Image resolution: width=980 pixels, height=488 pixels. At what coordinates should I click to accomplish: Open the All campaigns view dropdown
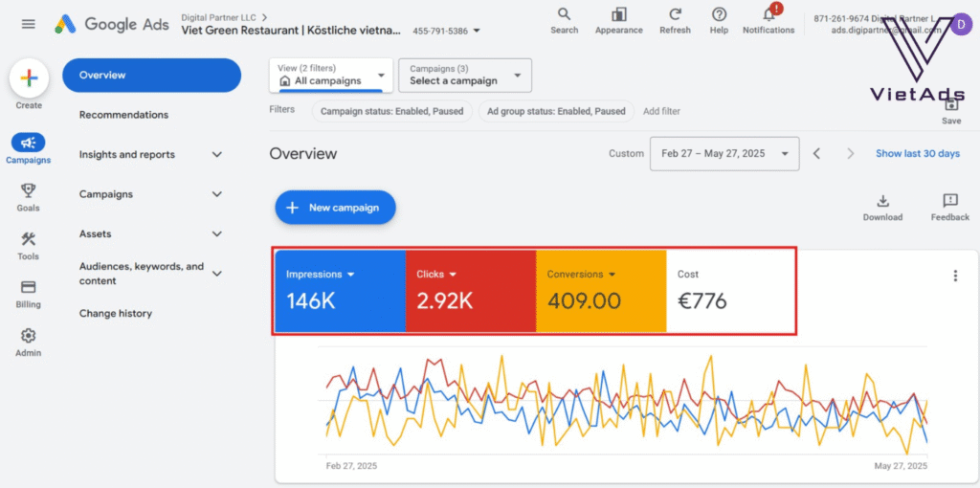[x=331, y=75]
